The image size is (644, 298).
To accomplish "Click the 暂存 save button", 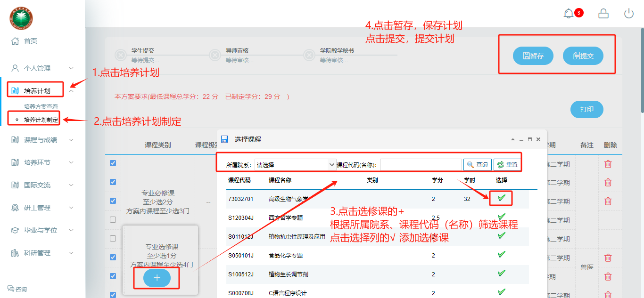I will (x=533, y=56).
